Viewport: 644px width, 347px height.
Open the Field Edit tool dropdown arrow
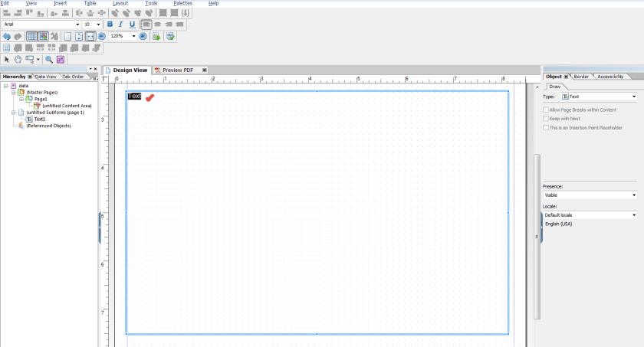(x=38, y=60)
